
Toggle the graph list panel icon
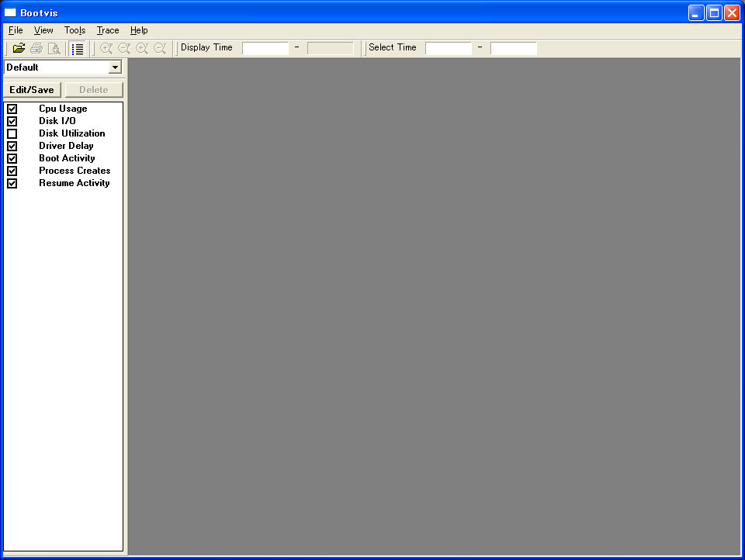[78, 48]
